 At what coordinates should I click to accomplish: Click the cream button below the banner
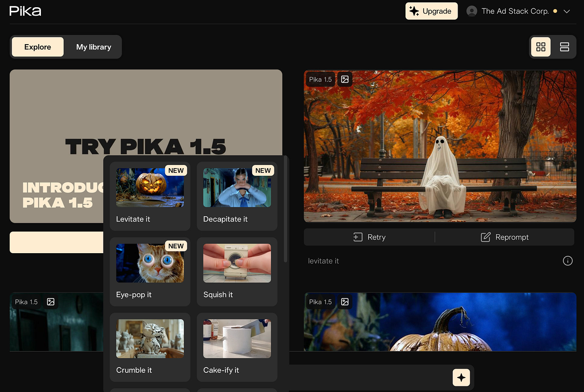tap(57, 242)
